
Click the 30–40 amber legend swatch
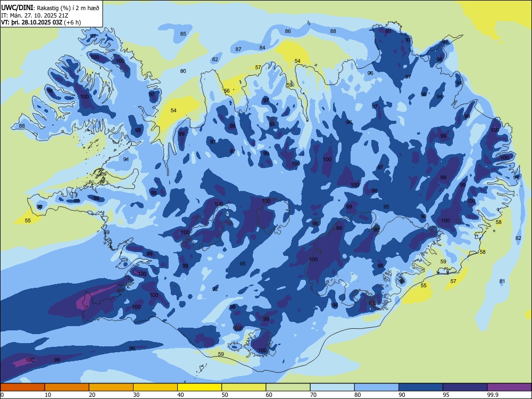(x=155, y=387)
